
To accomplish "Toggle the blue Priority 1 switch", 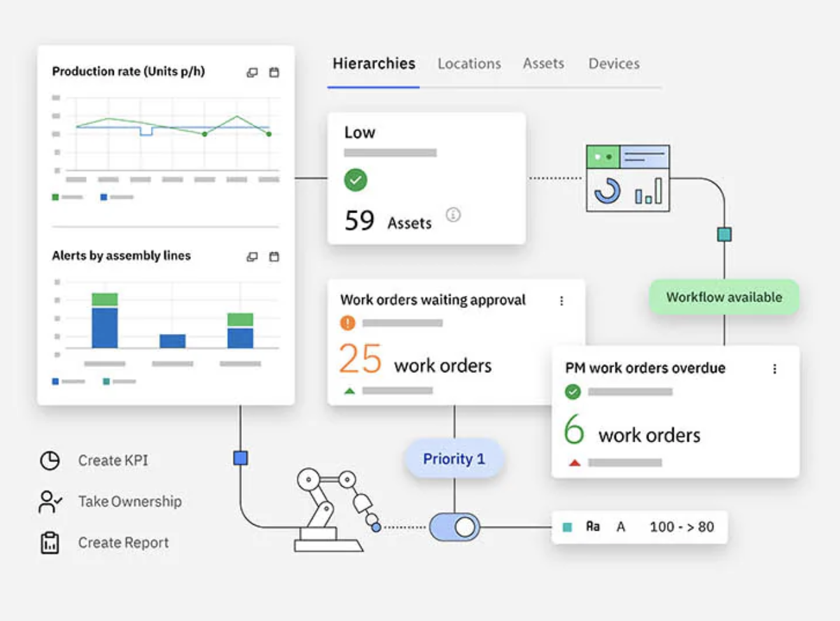I will [x=454, y=527].
